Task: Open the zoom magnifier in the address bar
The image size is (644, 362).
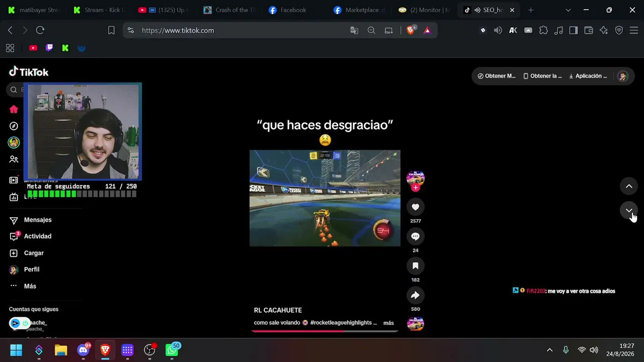Action: click(371, 30)
